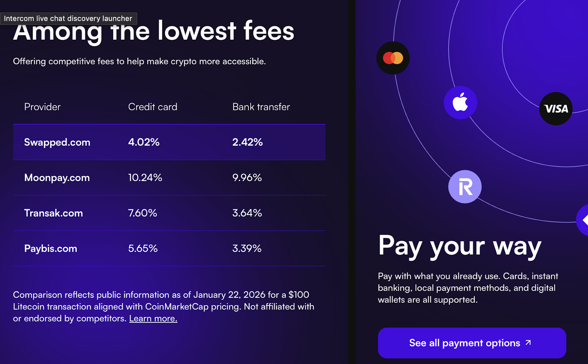This screenshot has width=588, height=364.
Task: Click Swapped.com's 4.02% credit card fee
Action: pos(144,142)
